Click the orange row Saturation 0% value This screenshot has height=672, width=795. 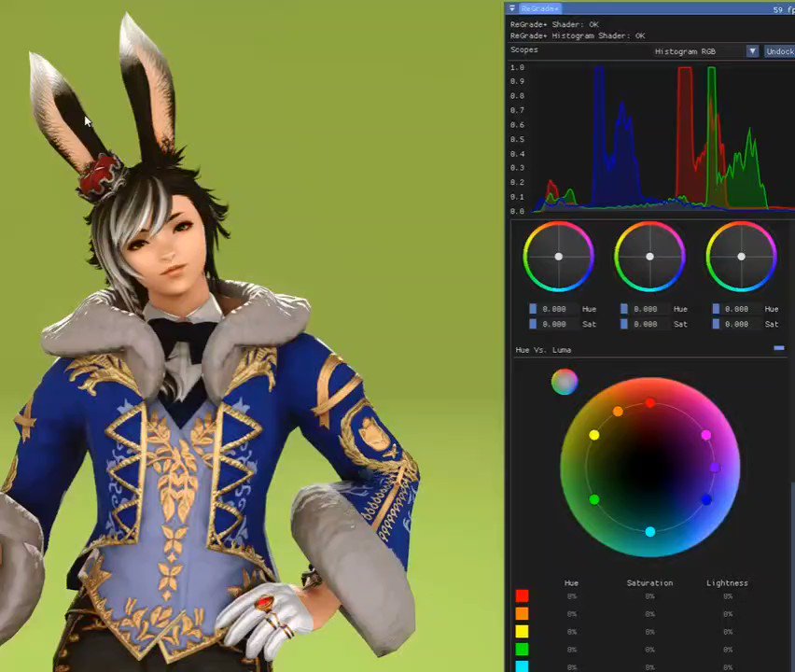(649, 614)
